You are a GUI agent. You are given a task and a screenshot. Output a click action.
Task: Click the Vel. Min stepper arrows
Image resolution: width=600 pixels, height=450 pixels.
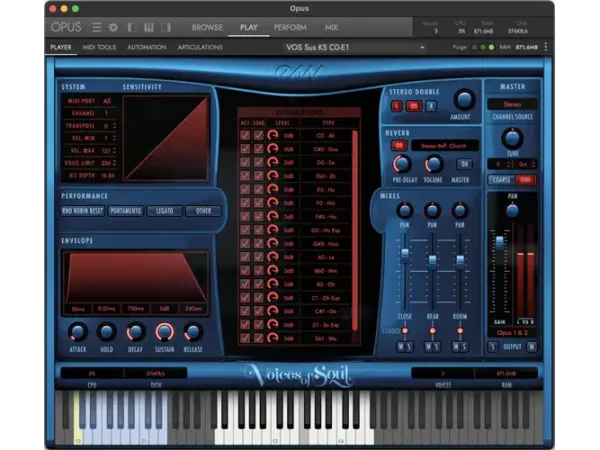click(114, 138)
